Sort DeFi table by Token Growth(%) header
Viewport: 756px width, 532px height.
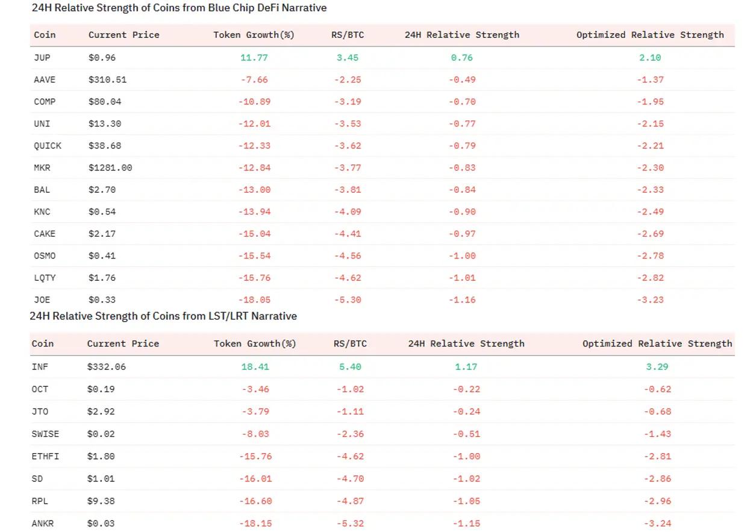tap(254, 35)
